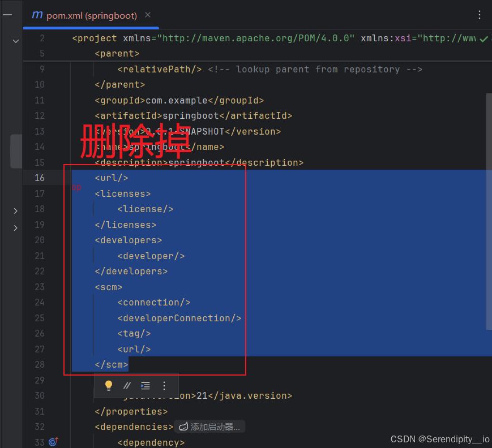Click the <developerConnection/> tag
Viewport: 492px width, 448px height.
tap(179, 318)
